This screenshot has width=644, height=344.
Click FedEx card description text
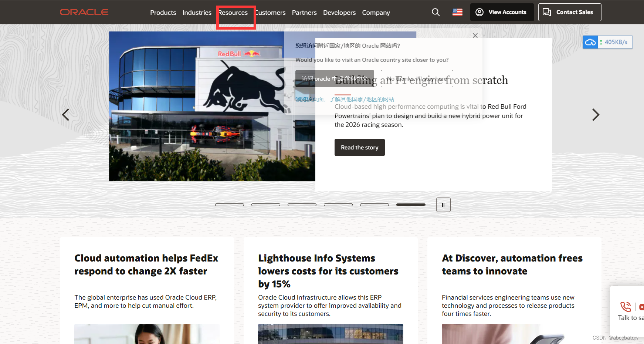[x=146, y=301]
